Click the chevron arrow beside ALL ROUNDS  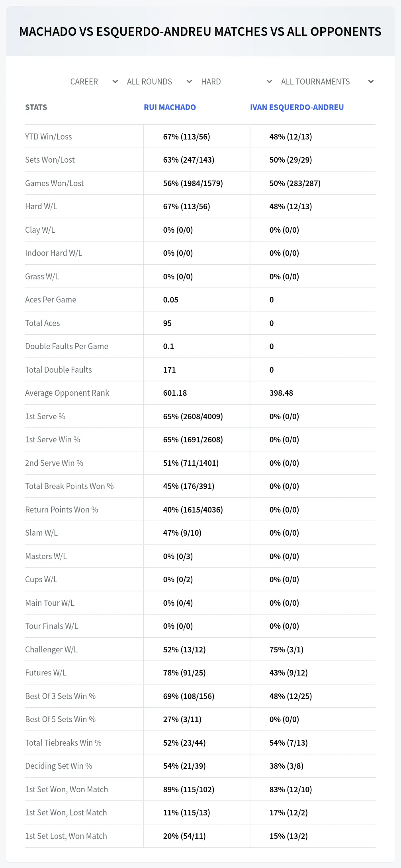point(189,82)
